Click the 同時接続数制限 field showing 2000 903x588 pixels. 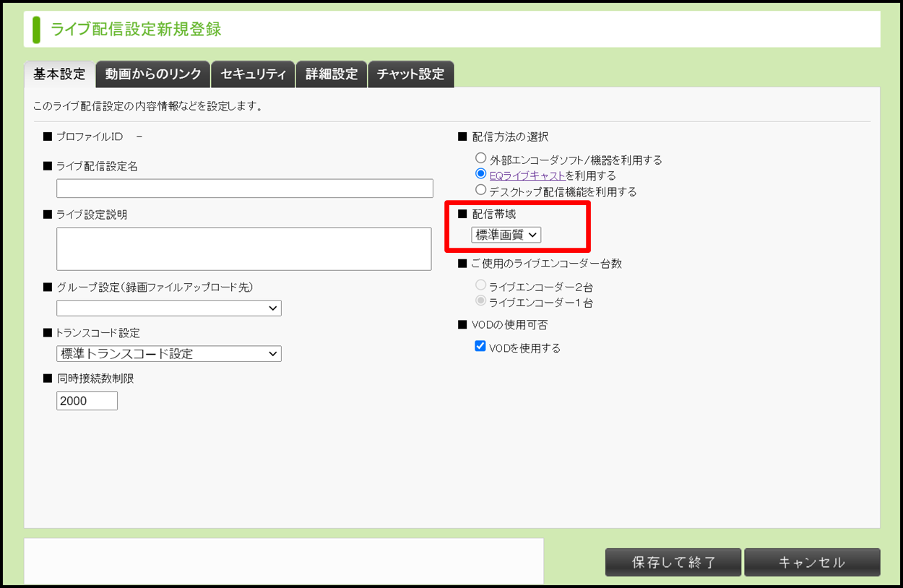(x=87, y=401)
